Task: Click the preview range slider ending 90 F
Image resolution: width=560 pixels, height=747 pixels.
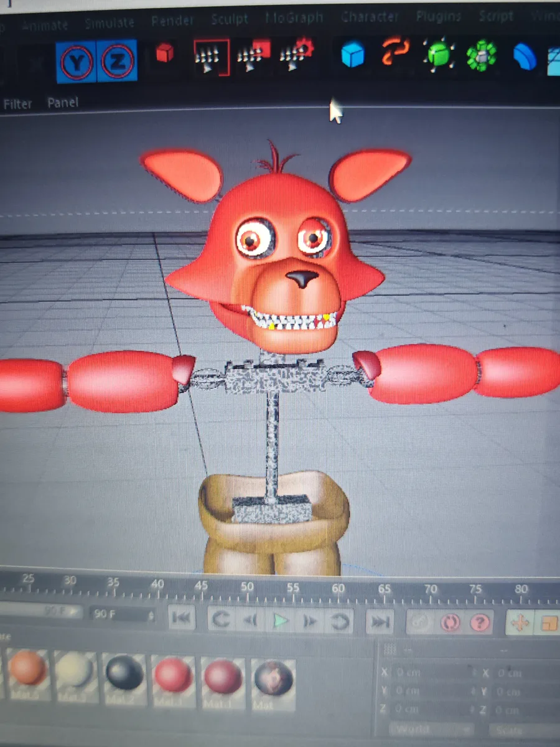Action: click(41, 611)
